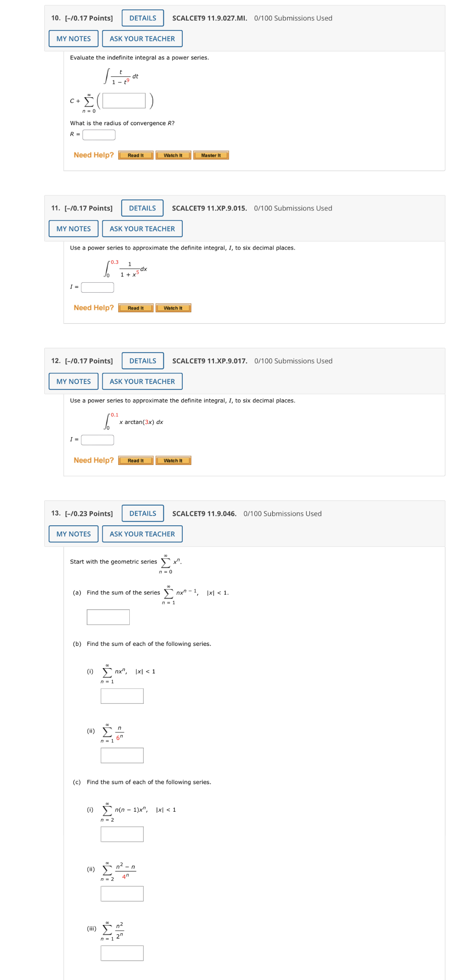The height and width of the screenshot is (980, 459).
Task: Click MY NOTES for question 12
Action: (73, 381)
